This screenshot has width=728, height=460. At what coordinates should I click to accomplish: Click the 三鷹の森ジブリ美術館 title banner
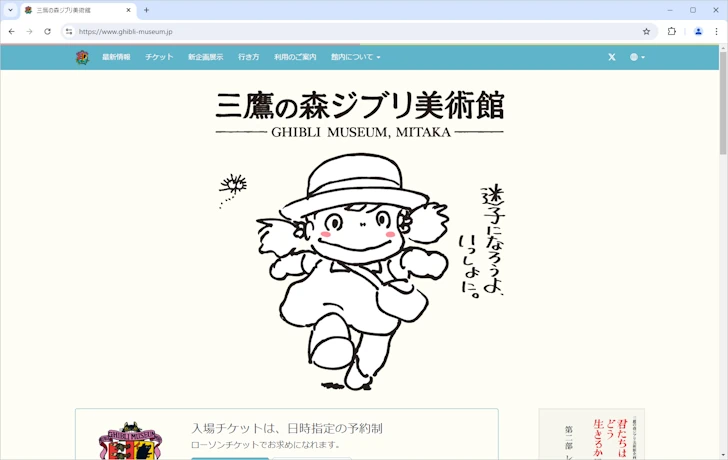pos(360,114)
